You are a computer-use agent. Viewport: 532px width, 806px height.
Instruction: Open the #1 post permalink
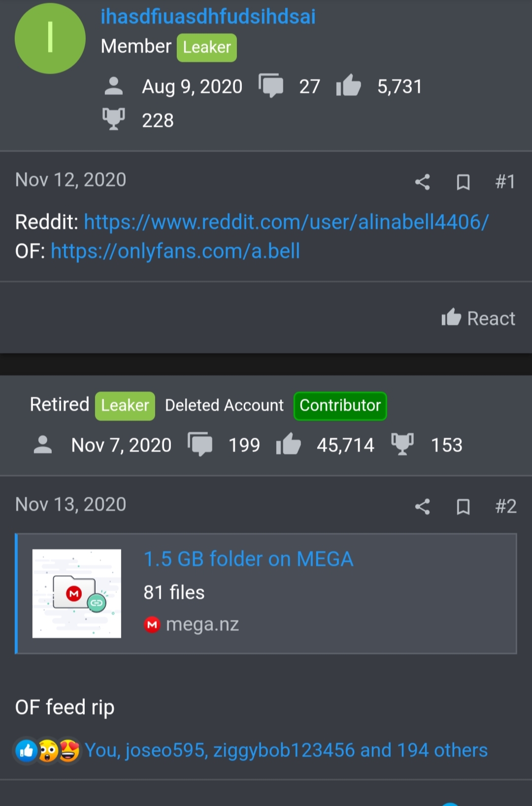pos(505,182)
